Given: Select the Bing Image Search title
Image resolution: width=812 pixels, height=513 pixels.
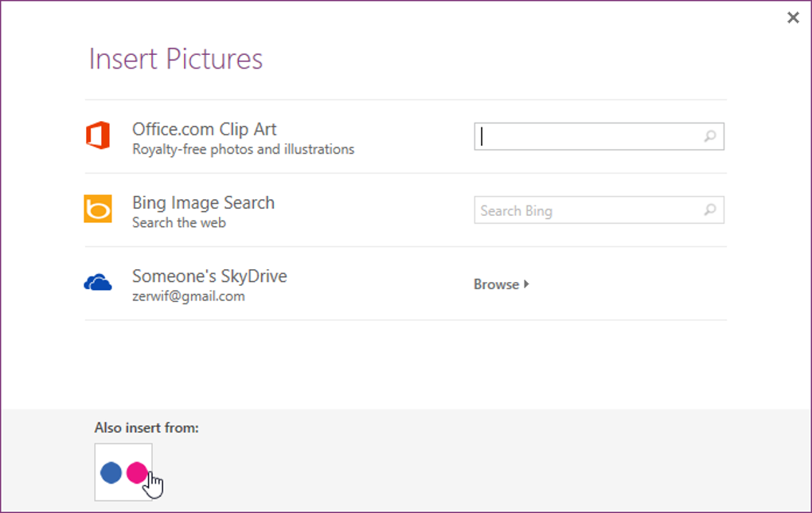Looking at the screenshot, I should (x=203, y=202).
